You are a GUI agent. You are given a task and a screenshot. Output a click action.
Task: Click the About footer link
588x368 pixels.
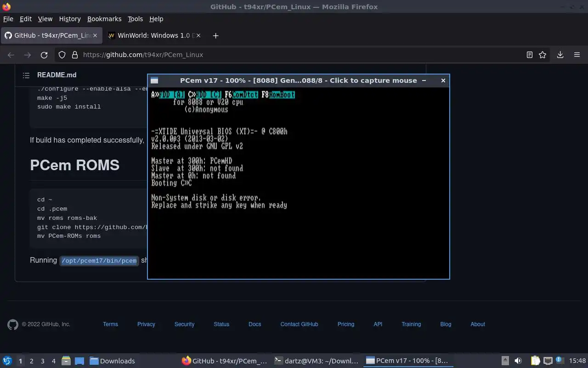478,324
